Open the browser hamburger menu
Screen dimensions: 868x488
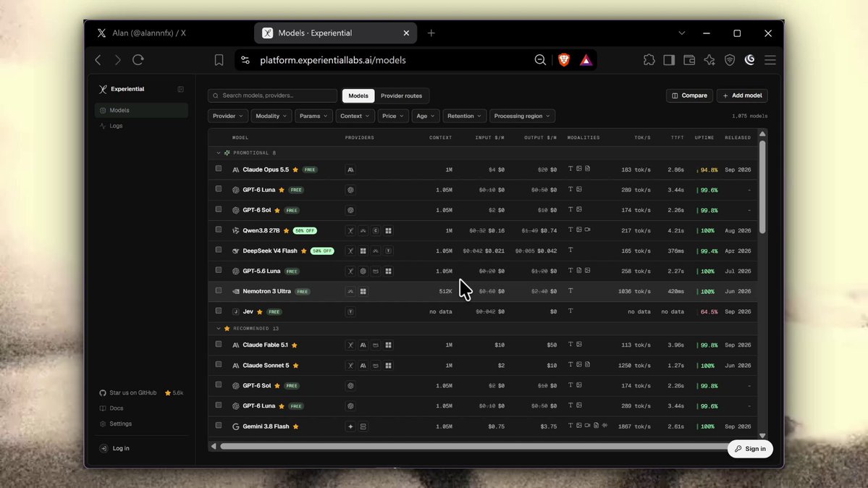pyautogui.click(x=770, y=60)
